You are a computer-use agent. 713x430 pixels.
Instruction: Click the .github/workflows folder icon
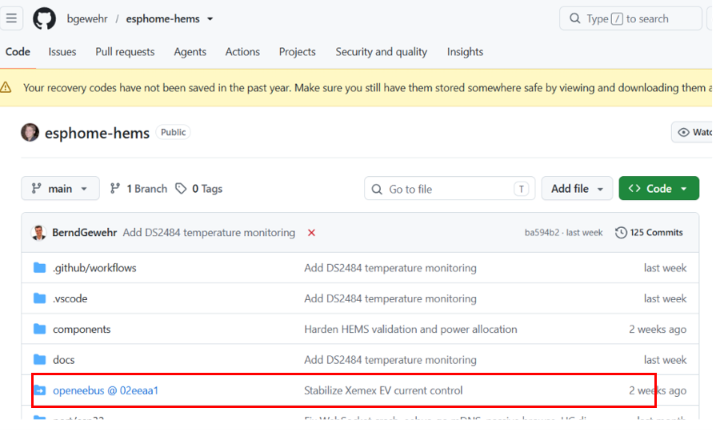click(x=40, y=268)
